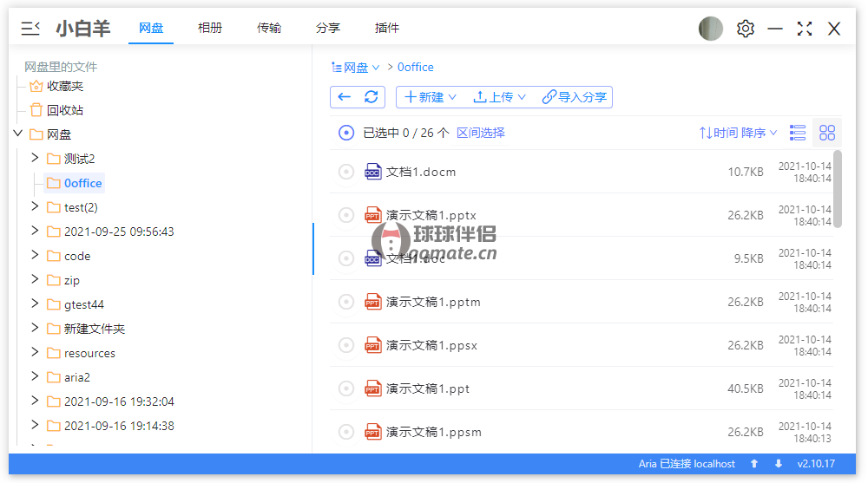Click the 导入分享 button
The image size is (868, 483).
[575, 97]
